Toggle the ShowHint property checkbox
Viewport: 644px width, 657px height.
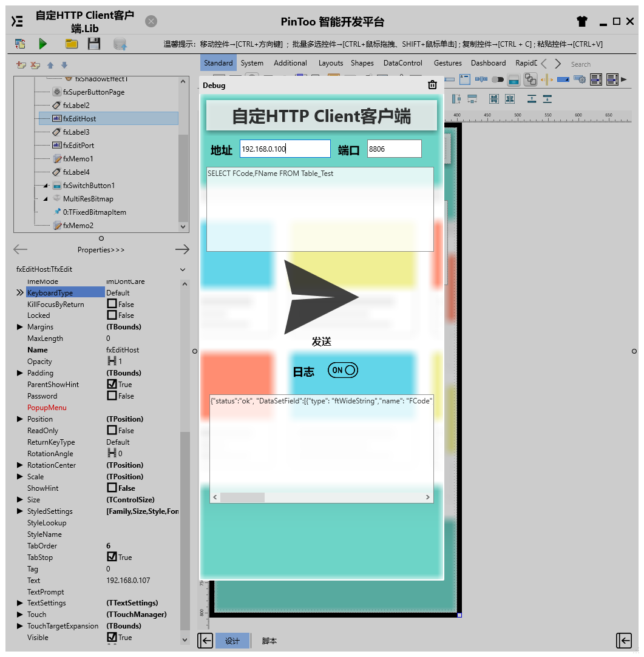pyautogui.click(x=112, y=488)
